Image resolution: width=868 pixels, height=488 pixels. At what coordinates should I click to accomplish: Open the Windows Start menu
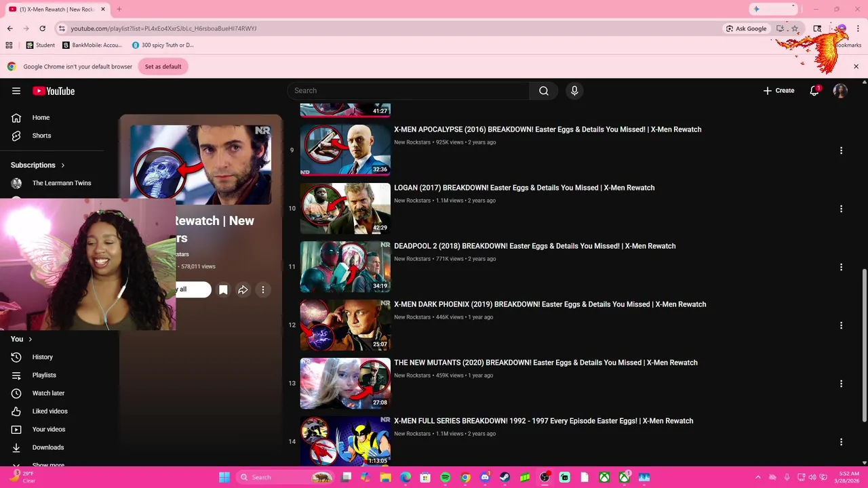[224, 477]
